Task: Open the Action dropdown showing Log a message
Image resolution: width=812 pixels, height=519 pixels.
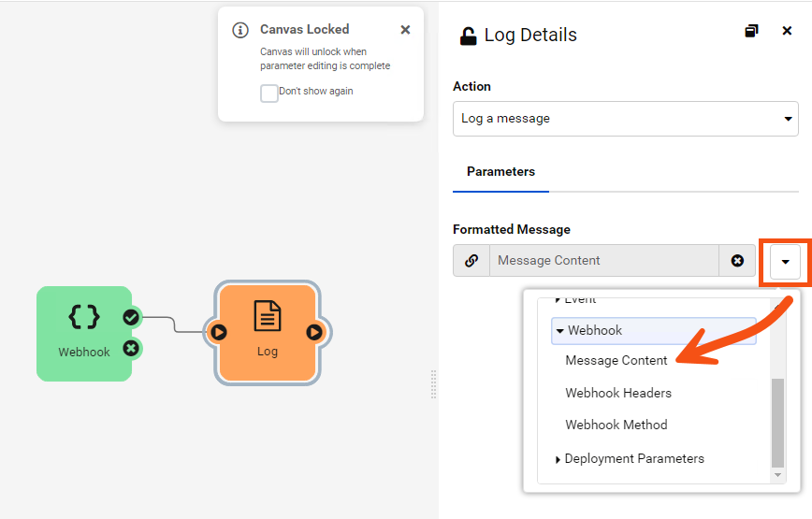Action: 626,119
